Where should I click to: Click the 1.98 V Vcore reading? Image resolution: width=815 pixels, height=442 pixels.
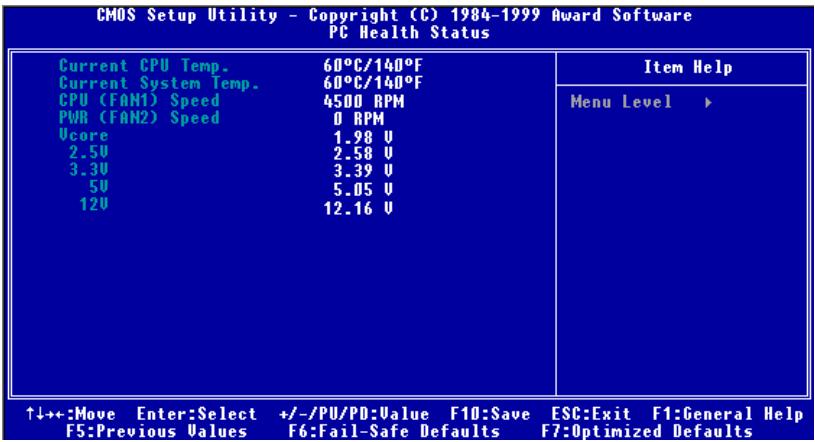pos(363,137)
